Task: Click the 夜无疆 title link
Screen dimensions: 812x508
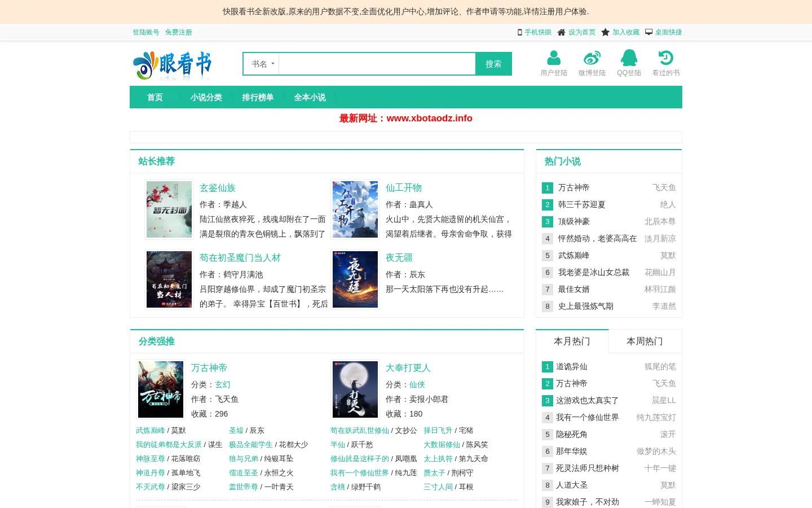Action: [x=399, y=258]
